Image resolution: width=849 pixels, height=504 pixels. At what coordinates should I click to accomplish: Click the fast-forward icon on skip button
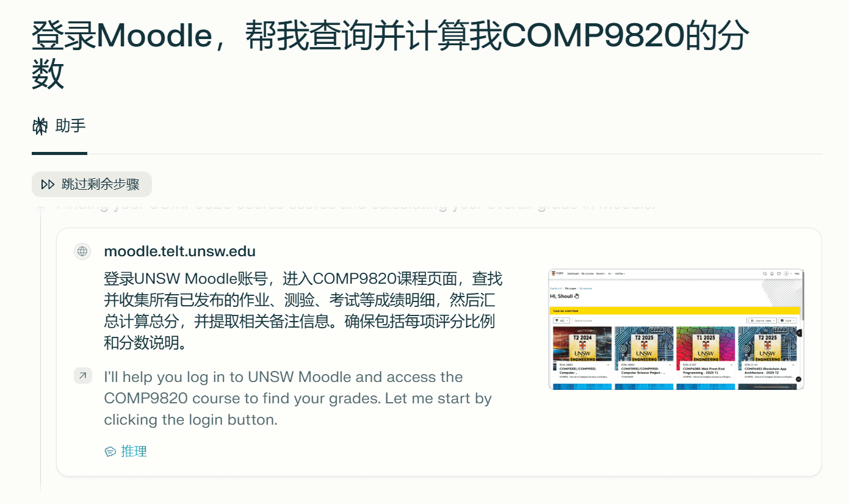click(x=48, y=184)
